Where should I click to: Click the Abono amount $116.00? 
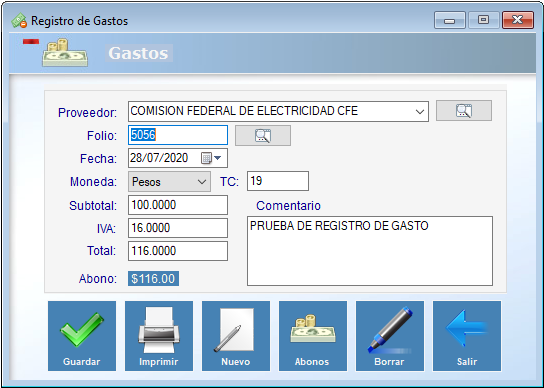pyautogui.click(x=153, y=278)
